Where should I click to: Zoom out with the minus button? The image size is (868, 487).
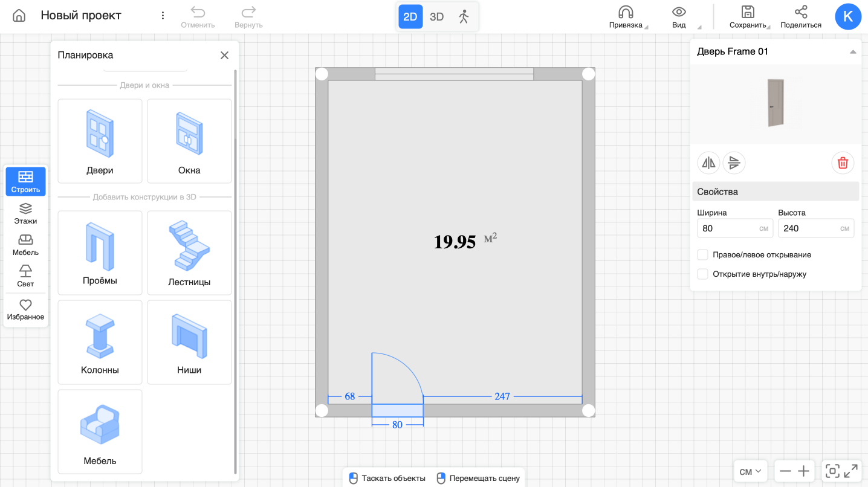pos(785,471)
